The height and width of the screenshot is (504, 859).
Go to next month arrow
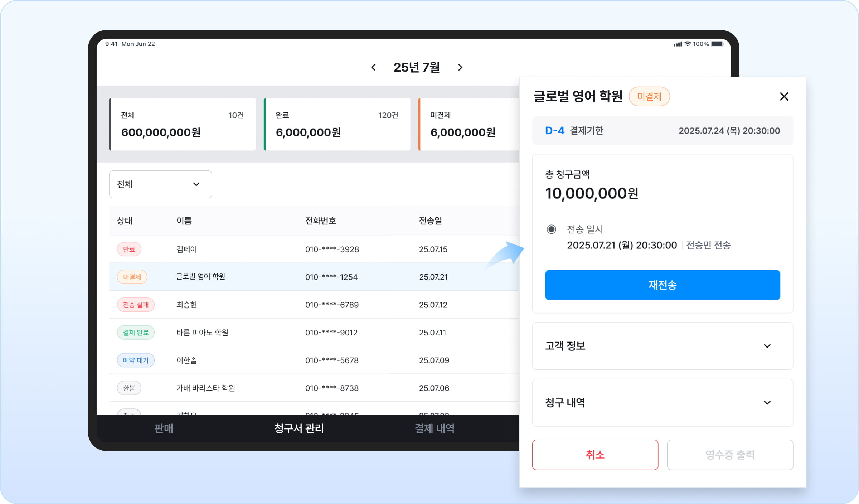click(x=460, y=67)
